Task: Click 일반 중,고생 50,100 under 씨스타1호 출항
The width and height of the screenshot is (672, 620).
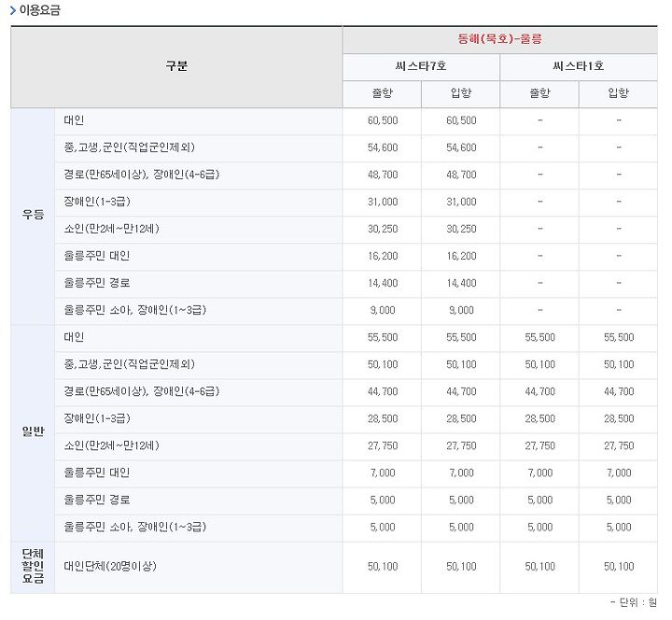Action: pos(540,364)
